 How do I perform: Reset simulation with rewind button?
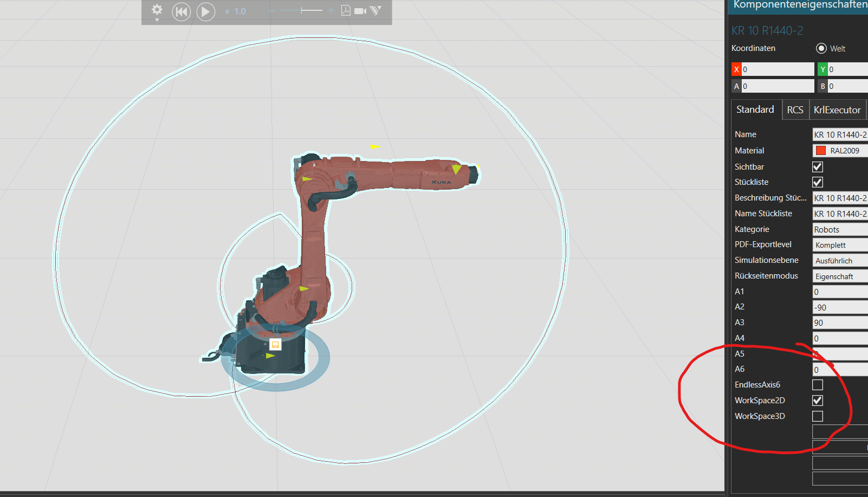[x=182, y=11]
